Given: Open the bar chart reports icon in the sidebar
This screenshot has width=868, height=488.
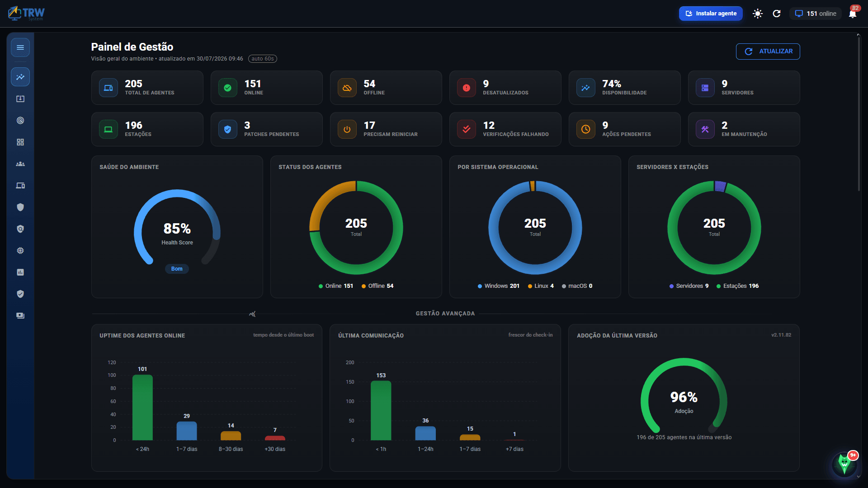Looking at the screenshot, I should pos(20,272).
